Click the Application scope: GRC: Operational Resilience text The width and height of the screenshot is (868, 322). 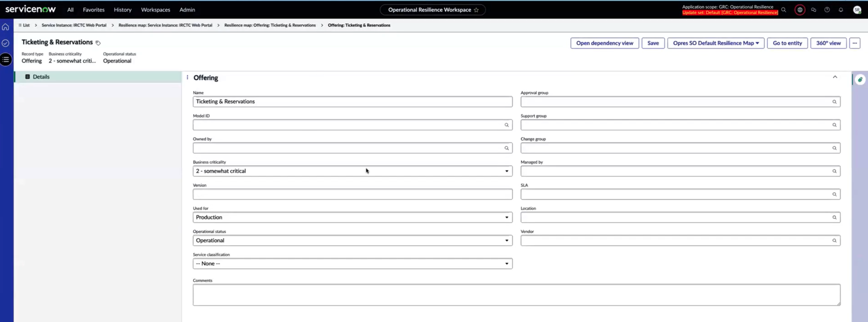pyautogui.click(x=728, y=7)
